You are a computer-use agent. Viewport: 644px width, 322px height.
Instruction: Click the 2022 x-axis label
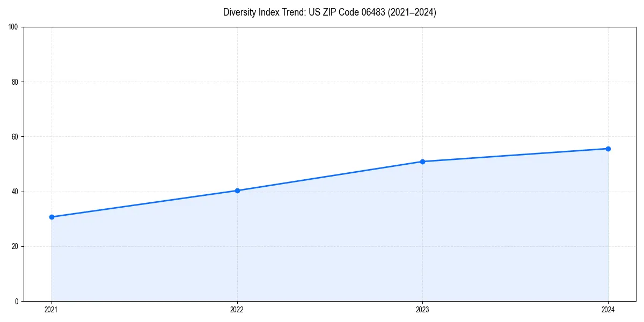coord(237,309)
